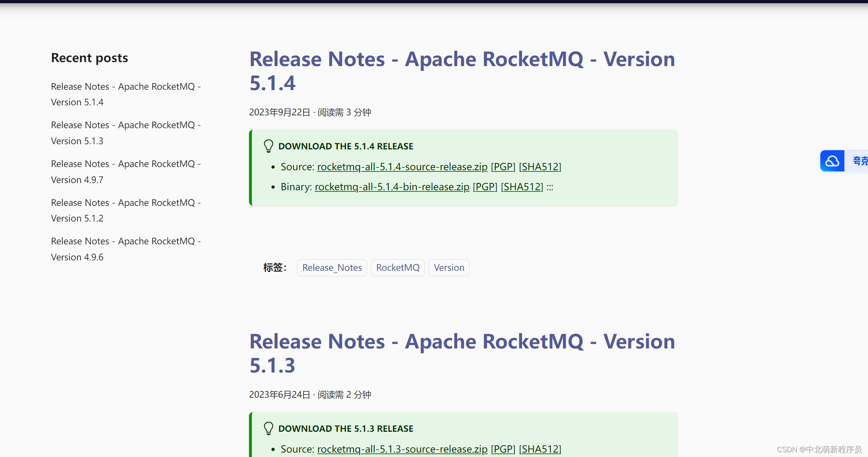Open PGP signature for the 5.1.4 binary release
The image size is (868, 457).
[485, 187]
